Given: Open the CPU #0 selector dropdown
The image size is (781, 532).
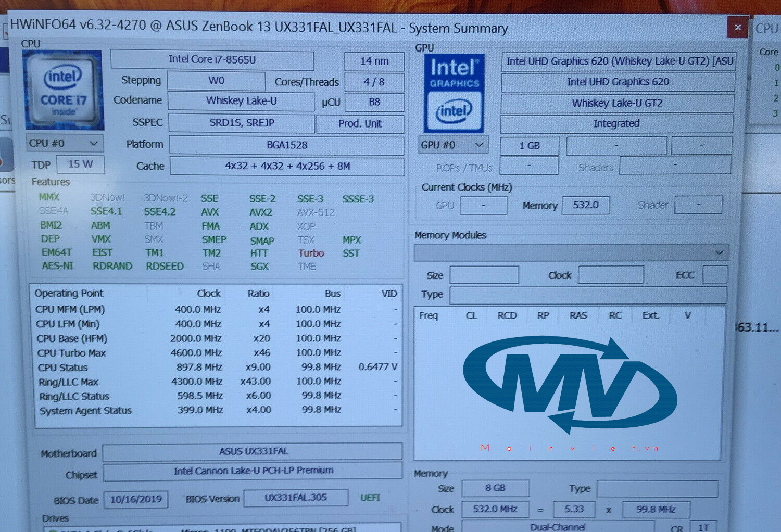Looking at the screenshot, I should (x=64, y=143).
